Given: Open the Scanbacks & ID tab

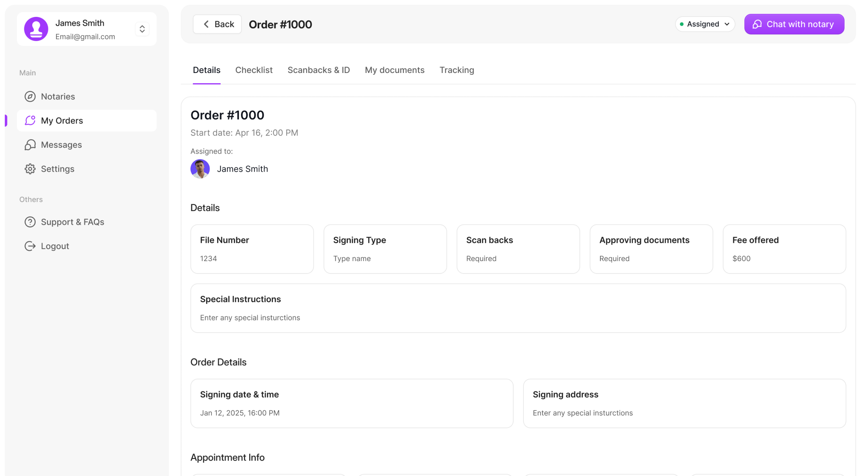Looking at the screenshot, I should click(319, 70).
